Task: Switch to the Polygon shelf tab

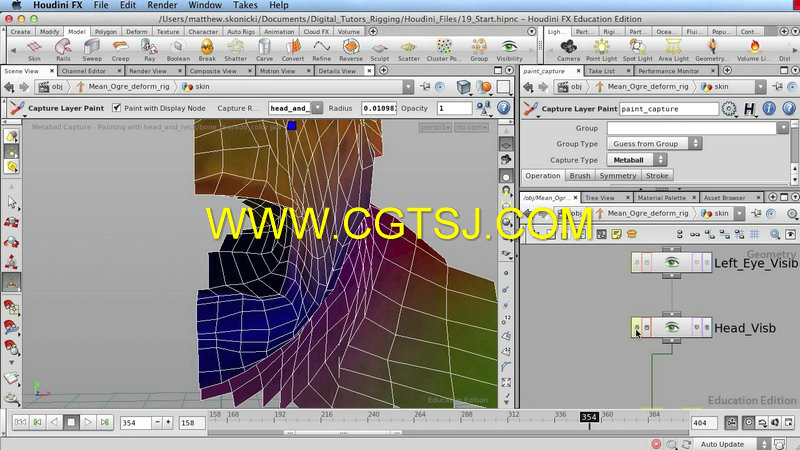Action: tap(106, 32)
